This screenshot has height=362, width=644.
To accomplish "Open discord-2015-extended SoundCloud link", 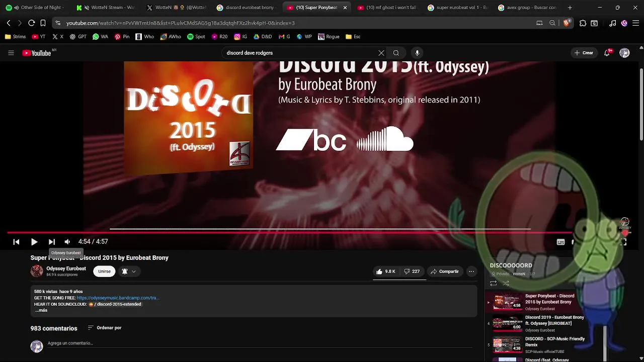I will coord(115,304).
